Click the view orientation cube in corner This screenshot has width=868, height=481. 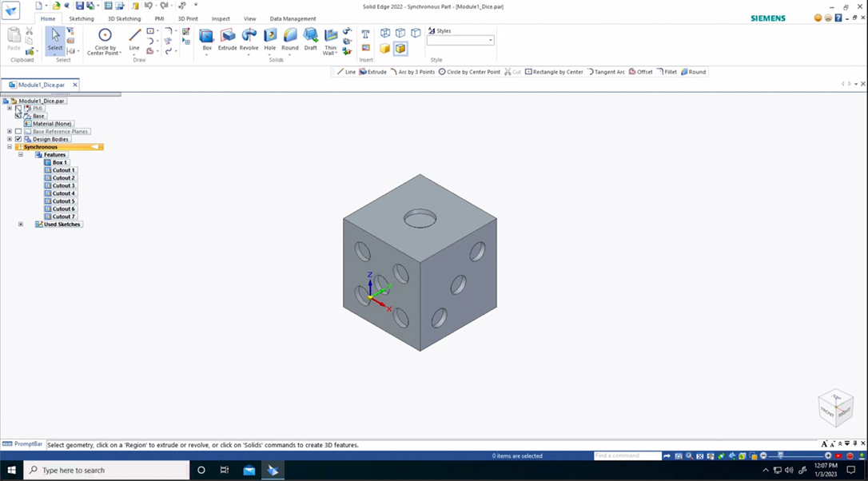pos(836,408)
